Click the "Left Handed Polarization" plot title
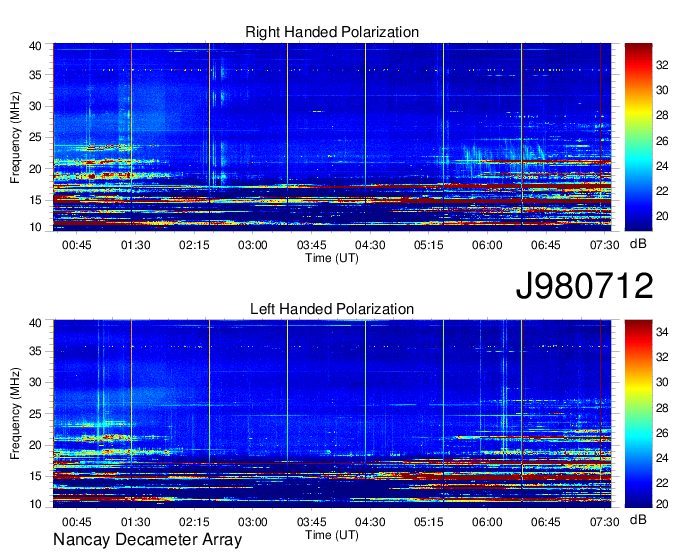The image size is (680, 552). click(332, 309)
